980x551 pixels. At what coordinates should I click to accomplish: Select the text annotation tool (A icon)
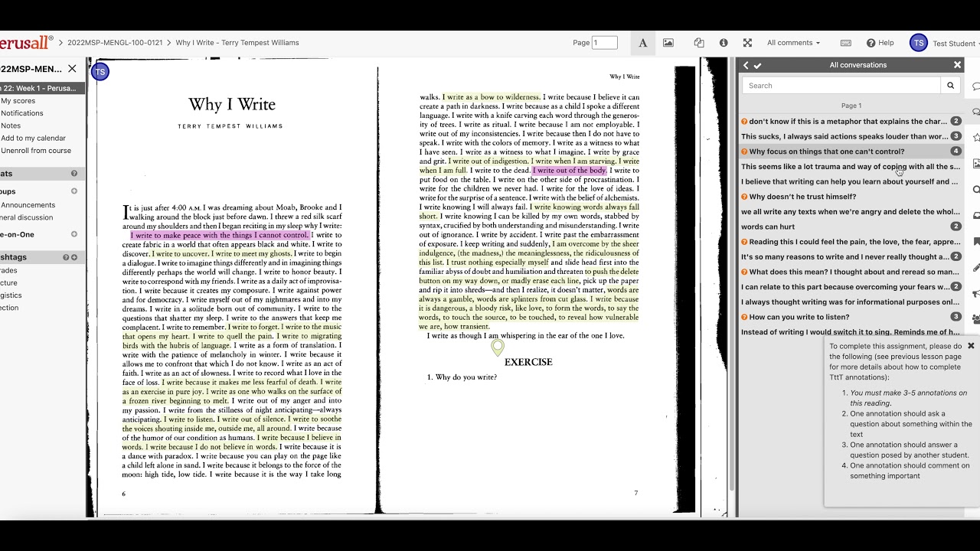click(x=642, y=43)
